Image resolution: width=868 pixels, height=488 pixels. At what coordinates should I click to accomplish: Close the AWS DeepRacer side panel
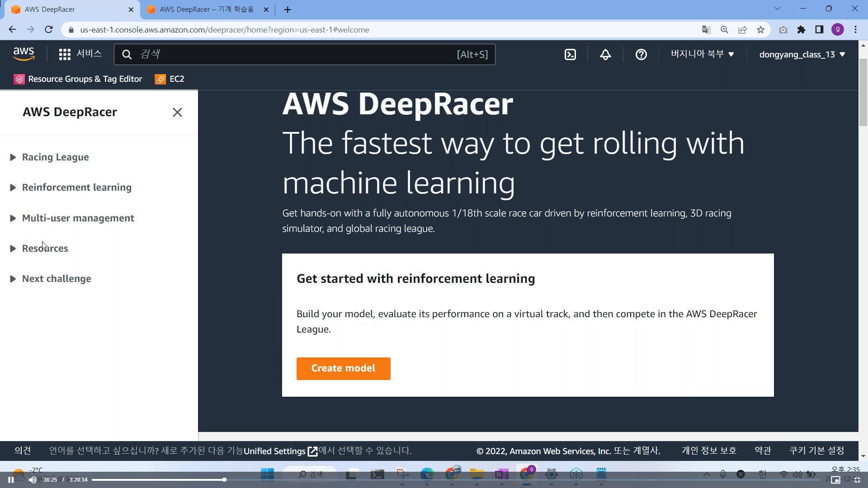click(177, 112)
